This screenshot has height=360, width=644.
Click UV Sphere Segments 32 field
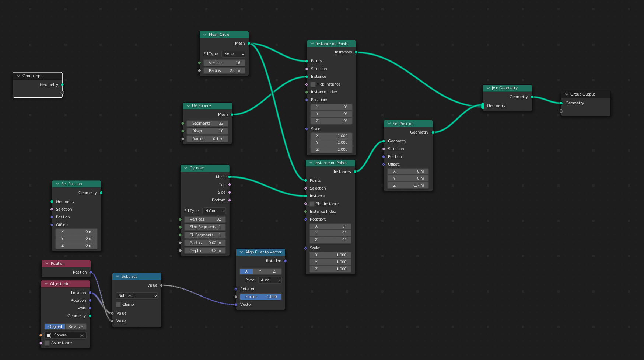[x=207, y=124]
